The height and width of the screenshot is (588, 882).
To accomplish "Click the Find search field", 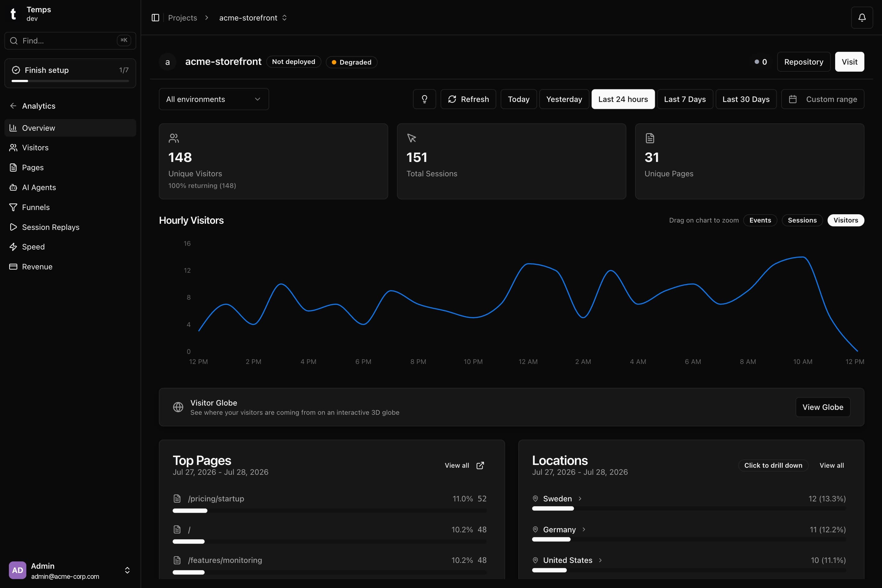I will click(70, 40).
